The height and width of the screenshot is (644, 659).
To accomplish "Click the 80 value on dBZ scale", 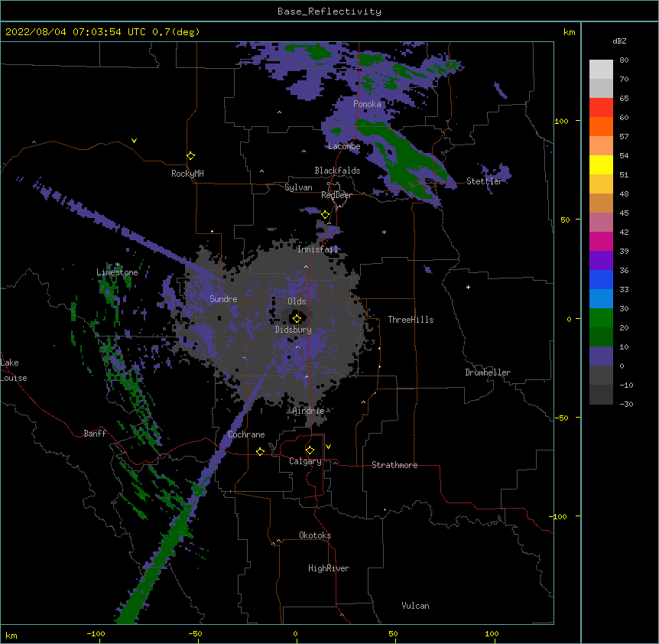I will tap(624, 60).
